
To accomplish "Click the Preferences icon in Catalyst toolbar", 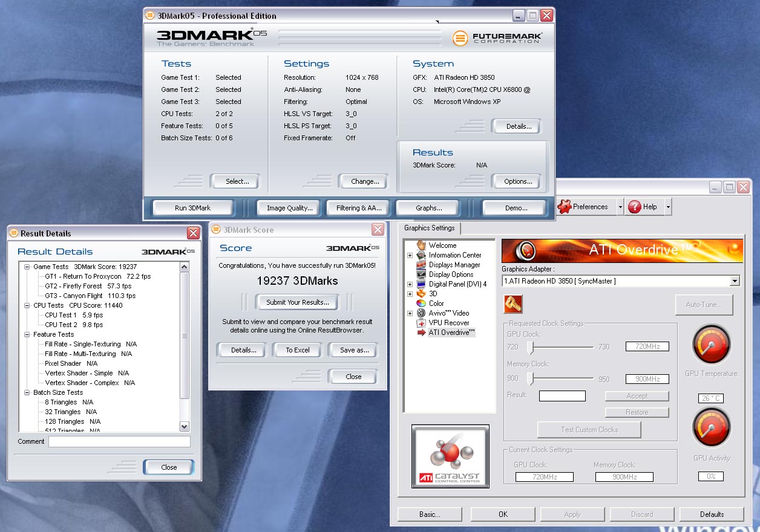I will 564,207.
